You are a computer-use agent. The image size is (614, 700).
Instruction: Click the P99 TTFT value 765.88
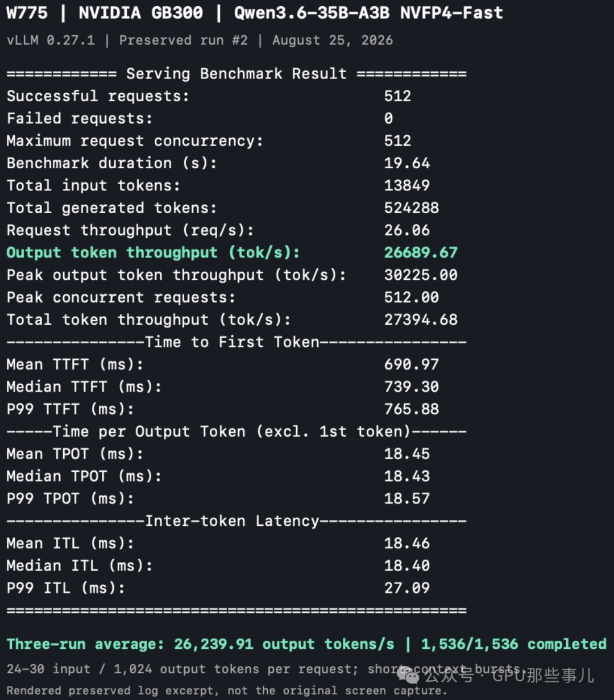pyautogui.click(x=412, y=409)
